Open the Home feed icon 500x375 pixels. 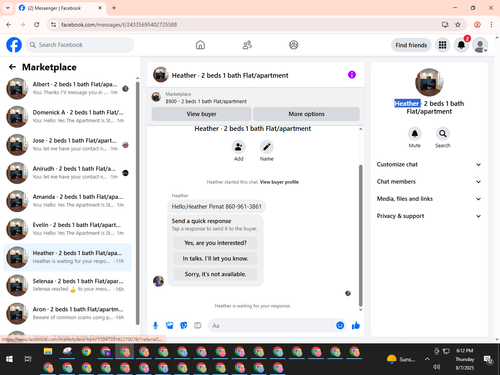(x=200, y=45)
